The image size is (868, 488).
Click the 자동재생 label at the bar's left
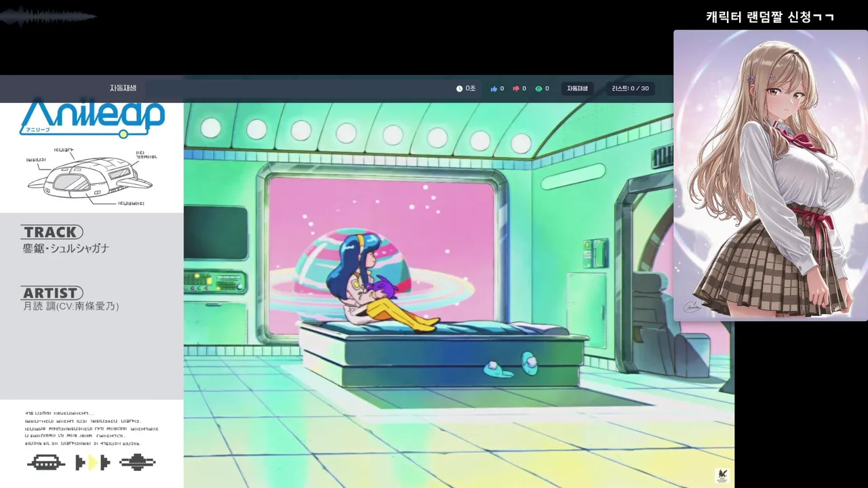(x=123, y=88)
